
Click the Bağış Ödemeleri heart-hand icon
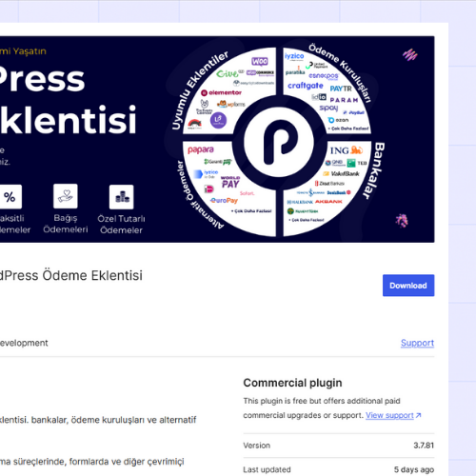(x=66, y=196)
